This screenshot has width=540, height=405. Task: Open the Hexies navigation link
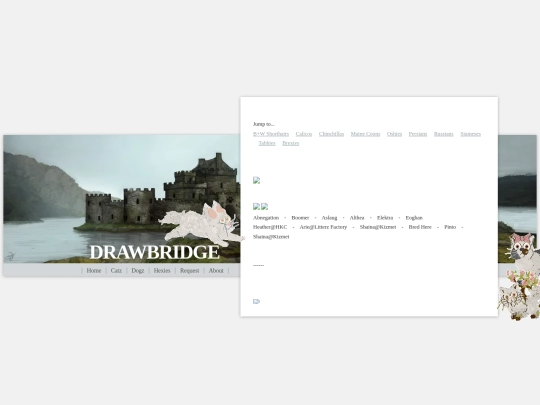(x=162, y=271)
